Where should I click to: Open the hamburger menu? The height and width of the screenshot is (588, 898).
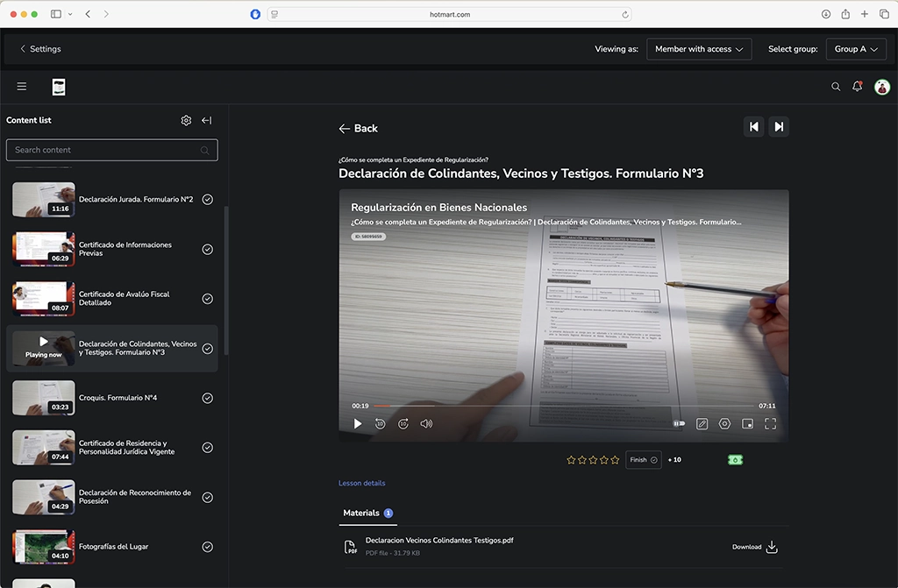point(22,87)
